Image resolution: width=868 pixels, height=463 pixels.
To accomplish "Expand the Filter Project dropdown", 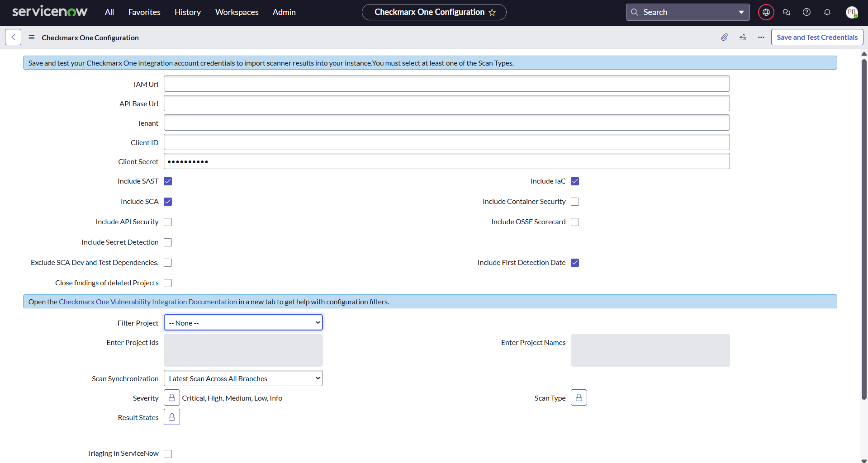I will (x=243, y=323).
